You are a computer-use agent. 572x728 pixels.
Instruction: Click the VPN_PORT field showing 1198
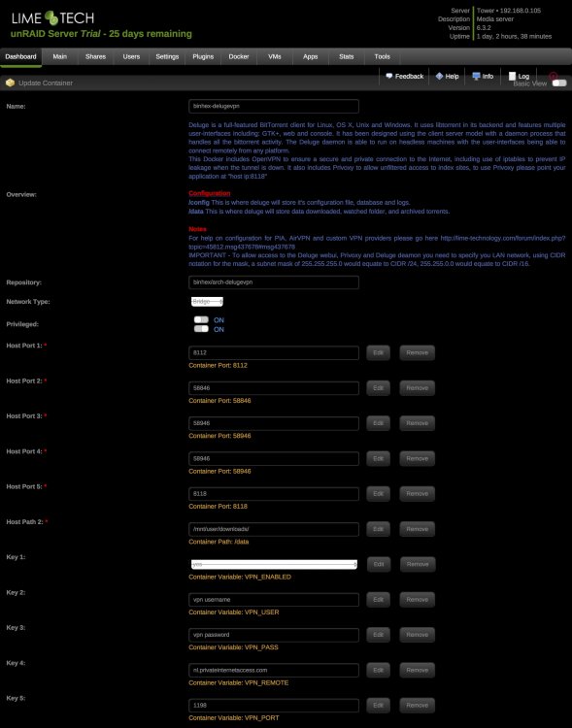pos(274,706)
